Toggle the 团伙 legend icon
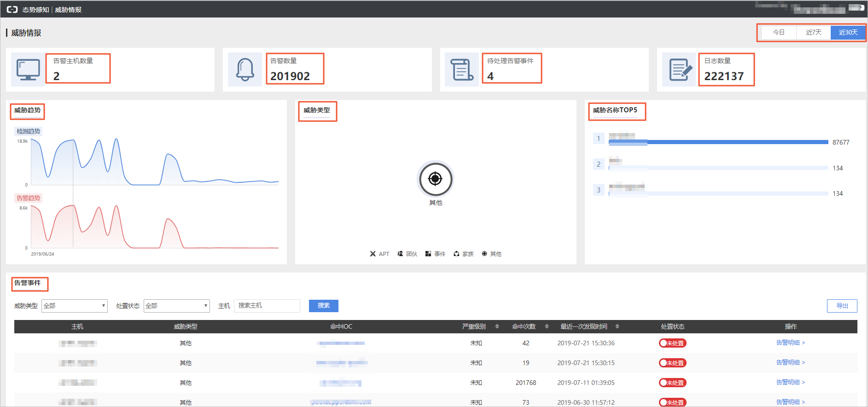This screenshot has height=407, width=868. tap(400, 254)
